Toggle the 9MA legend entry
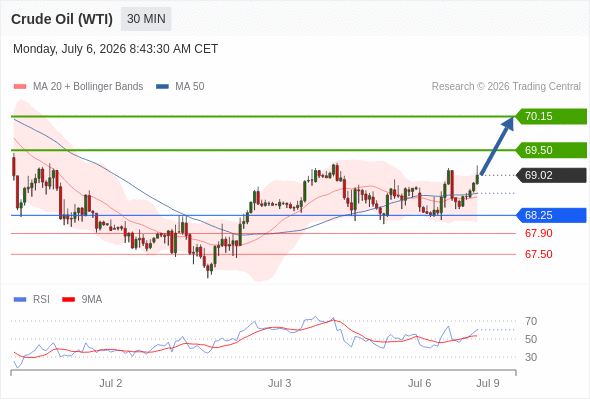The width and height of the screenshot is (590, 400). click(82, 300)
